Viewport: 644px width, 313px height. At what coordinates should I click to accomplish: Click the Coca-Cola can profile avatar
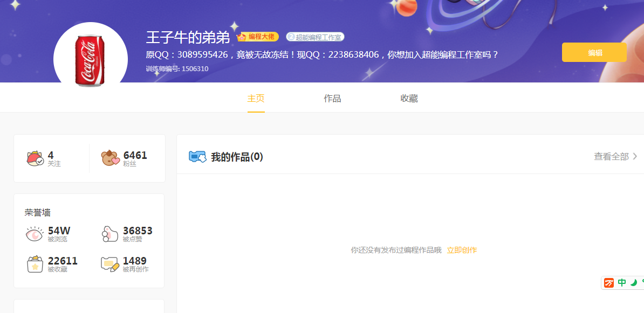[91, 55]
